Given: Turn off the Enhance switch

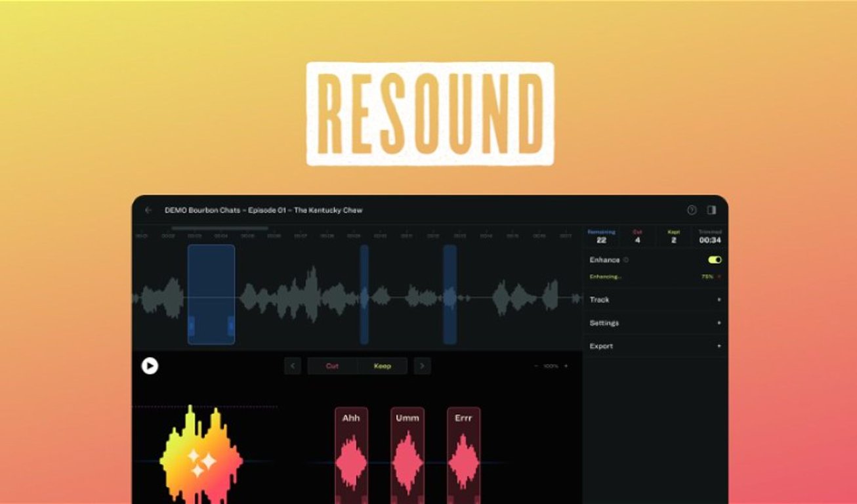Looking at the screenshot, I should pyautogui.click(x=715, y=260).
